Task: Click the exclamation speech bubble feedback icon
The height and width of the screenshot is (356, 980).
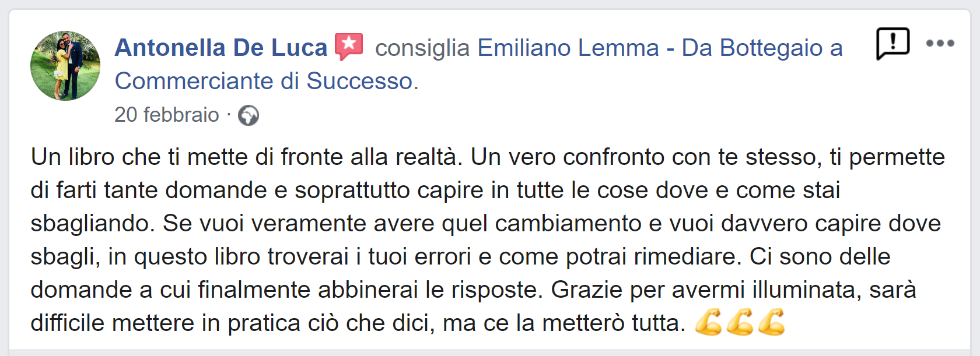Action: pos(893,44)
